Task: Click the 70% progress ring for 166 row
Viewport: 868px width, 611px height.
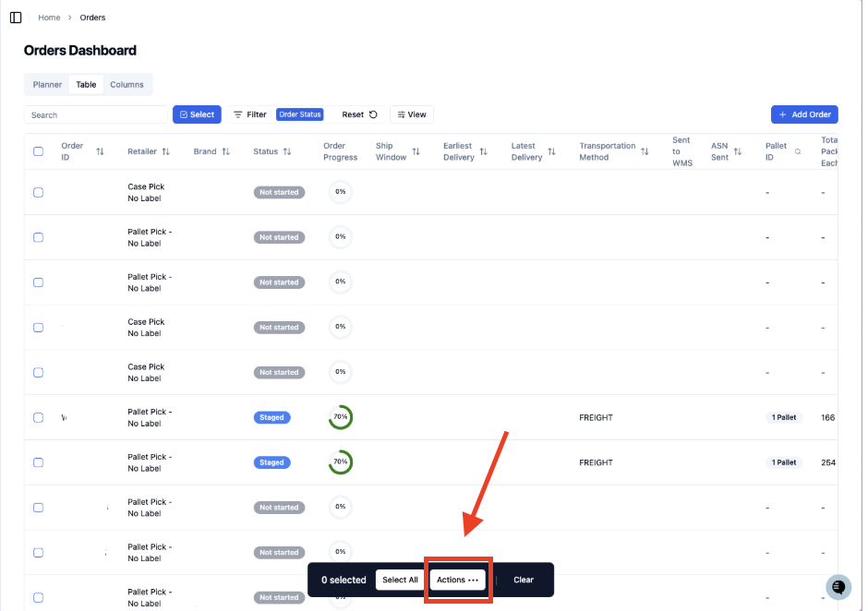Action: (x=341, y=417)
